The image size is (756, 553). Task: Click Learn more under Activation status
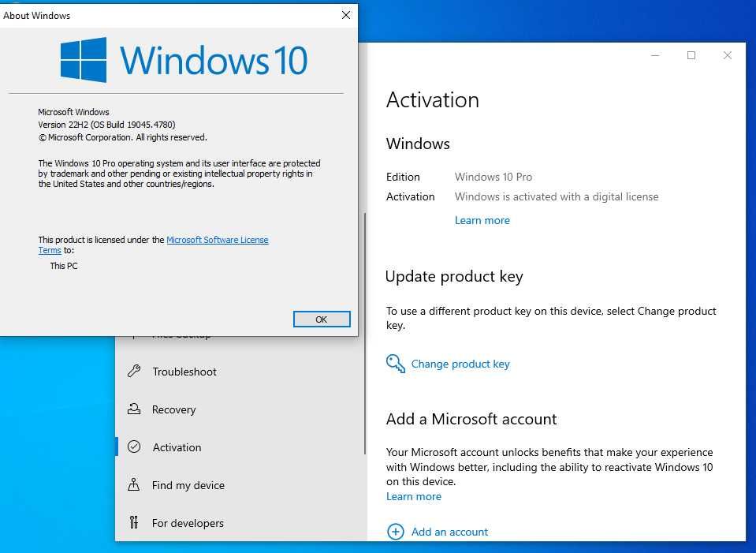(482, 221)
